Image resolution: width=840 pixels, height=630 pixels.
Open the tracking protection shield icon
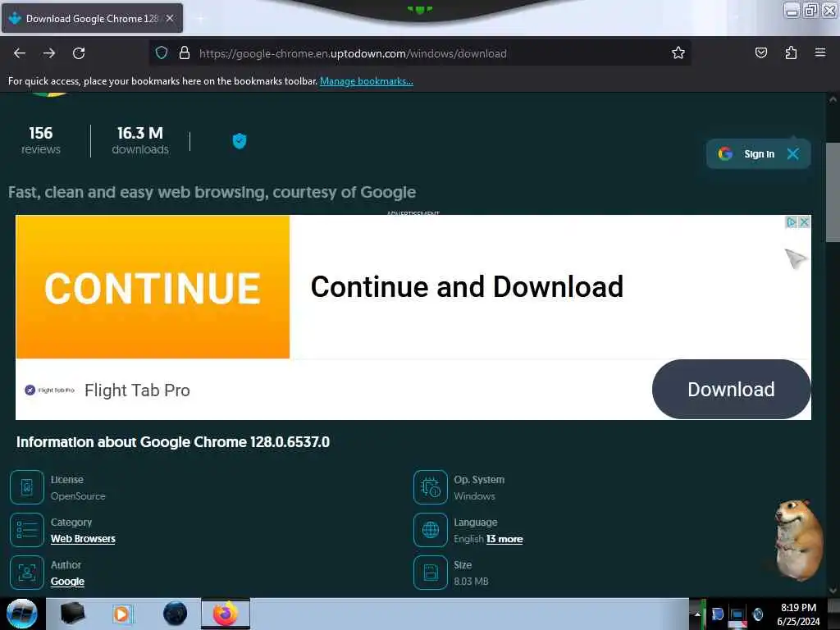point(162,53)
